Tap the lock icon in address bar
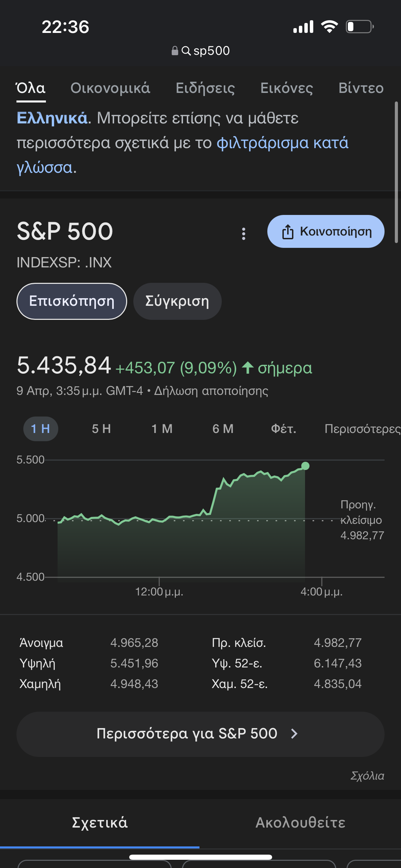This screenshot has width=401, height=868. tap(175, 51)
